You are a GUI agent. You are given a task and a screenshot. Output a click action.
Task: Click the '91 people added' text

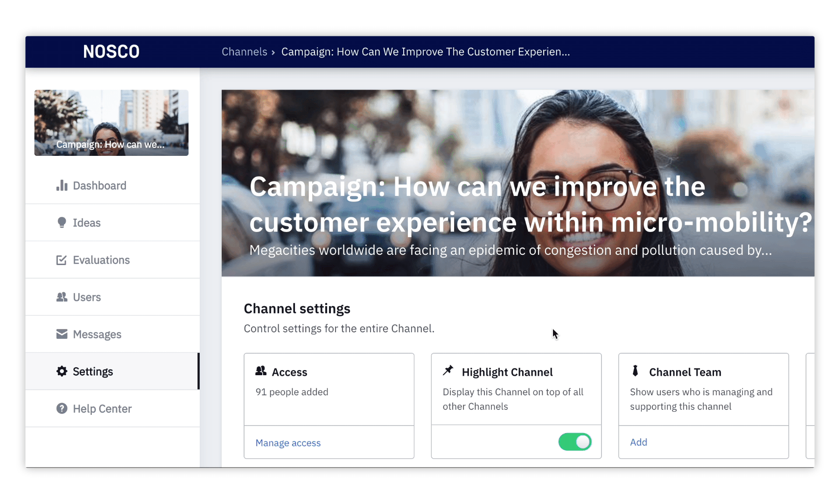[x=292, y=392]
